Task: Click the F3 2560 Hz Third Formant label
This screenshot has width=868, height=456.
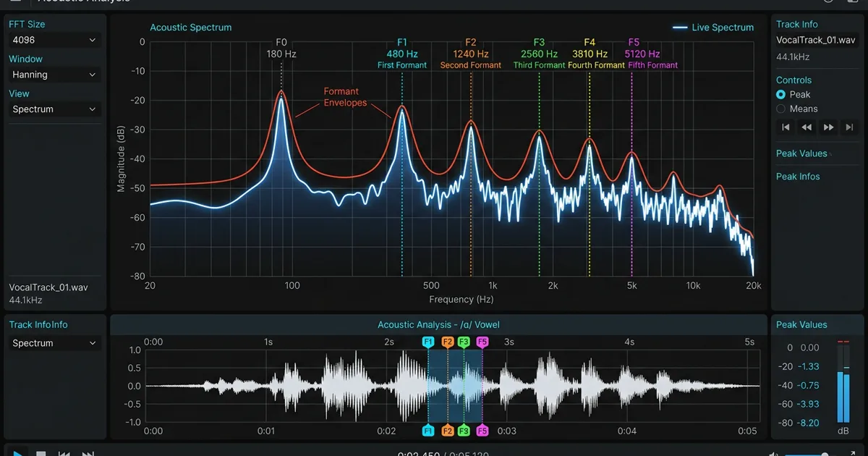Action: (539, 54)
